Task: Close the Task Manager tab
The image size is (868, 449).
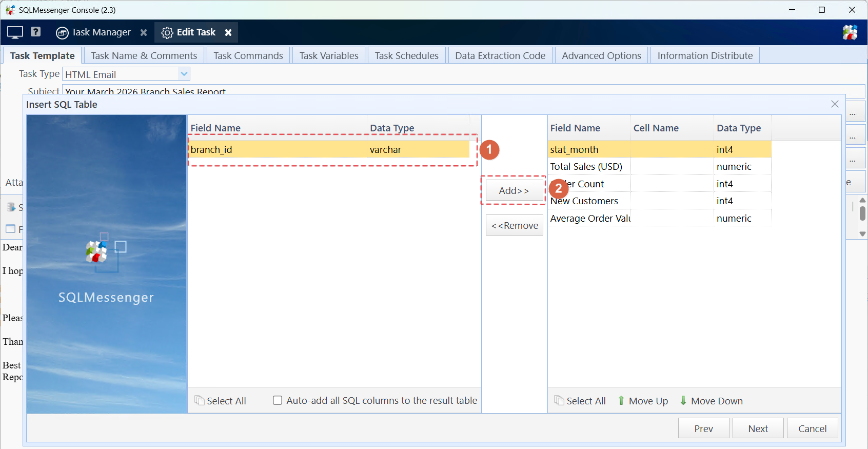Action: click(144, 32)
